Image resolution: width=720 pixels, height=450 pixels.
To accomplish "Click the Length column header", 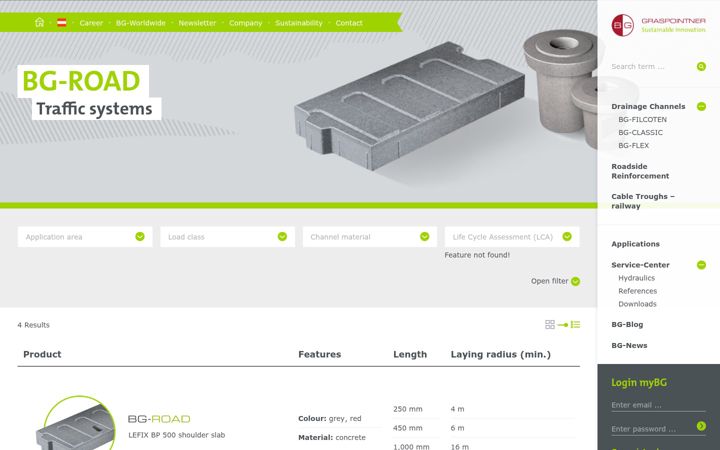I will (410, 354).
